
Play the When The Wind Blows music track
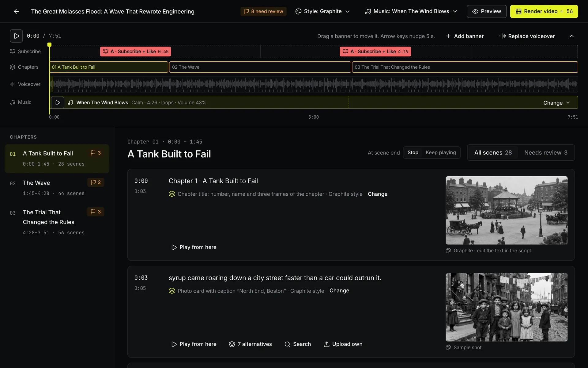(58, 102)
